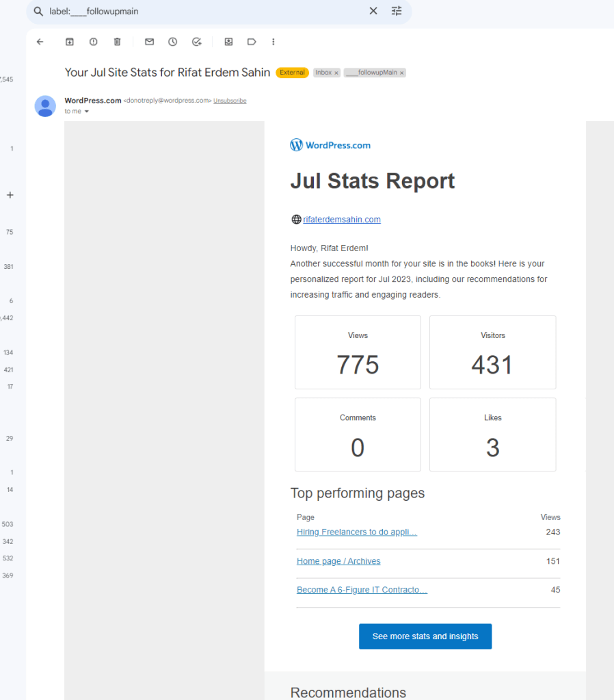The image size is (614, 700).
Task: Click the Views 775 stat card
Action: click(358, 352)
